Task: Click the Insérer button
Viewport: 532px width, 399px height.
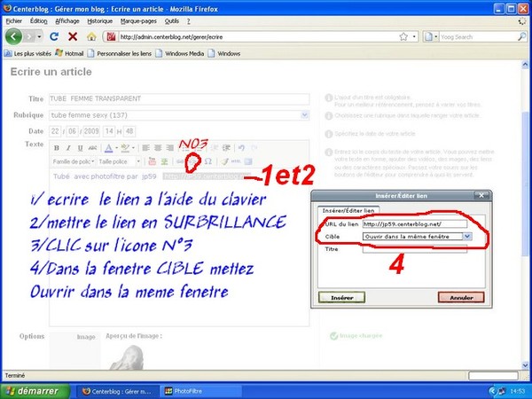Action: [x=341, y=298]
